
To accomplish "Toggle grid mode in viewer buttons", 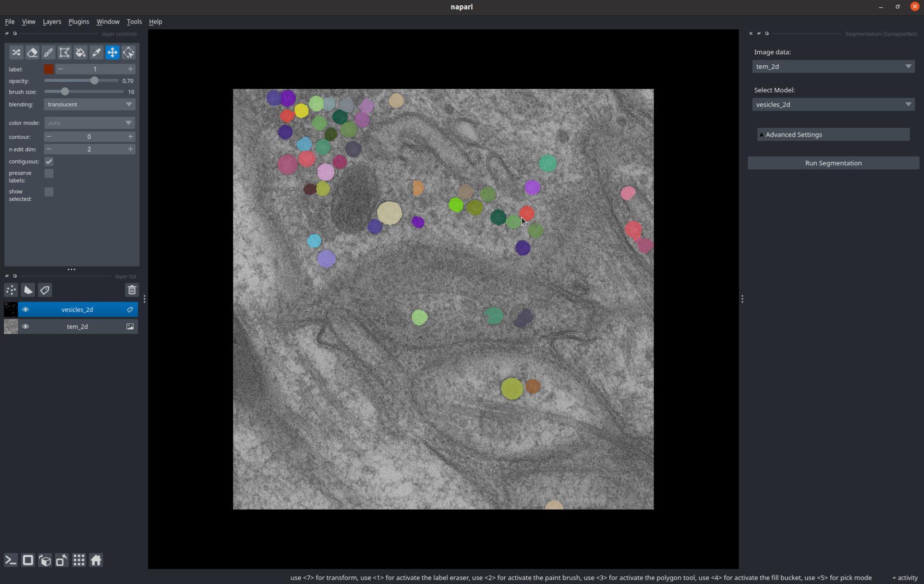I will tap(79, 560).
